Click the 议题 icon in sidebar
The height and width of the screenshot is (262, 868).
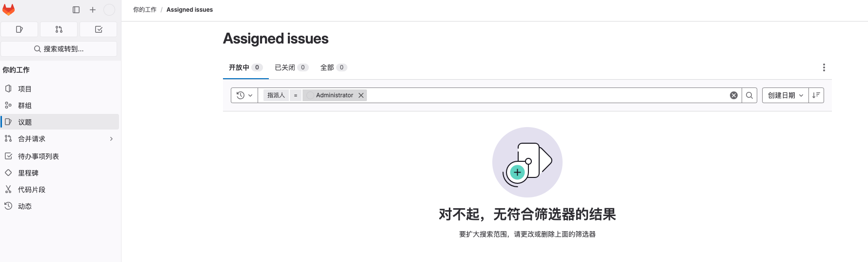point(8,122)
